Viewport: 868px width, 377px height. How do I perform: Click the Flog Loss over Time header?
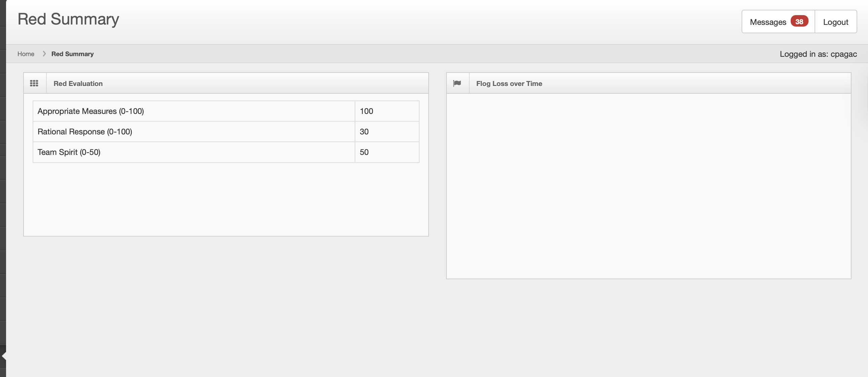509,84
